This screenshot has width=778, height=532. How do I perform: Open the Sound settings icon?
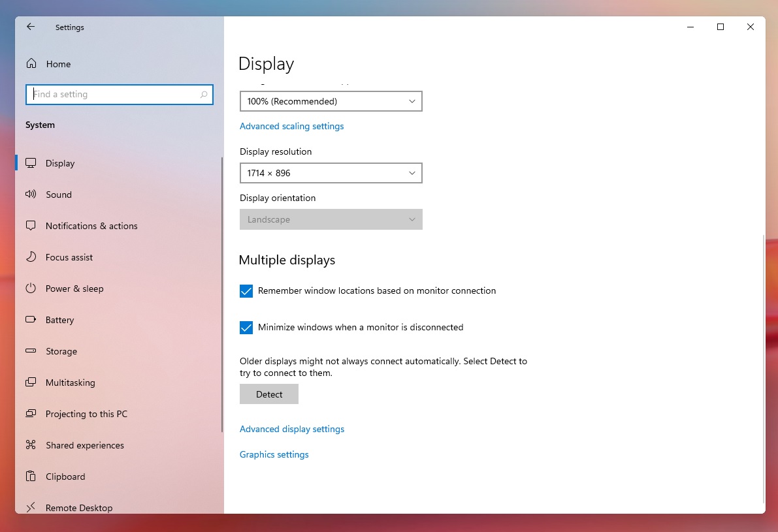pyautogui.click(x=31, y=195)
